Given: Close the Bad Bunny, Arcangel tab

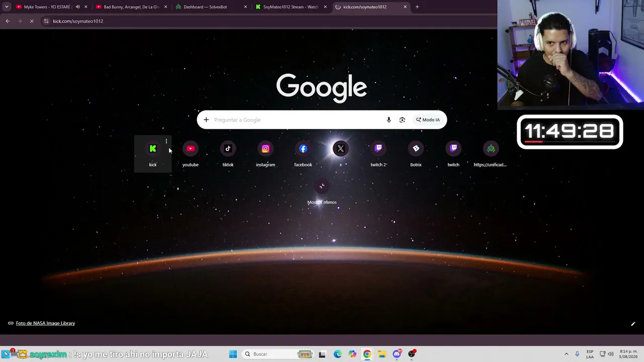Looking at the screenshot, I should pos(166,7).
